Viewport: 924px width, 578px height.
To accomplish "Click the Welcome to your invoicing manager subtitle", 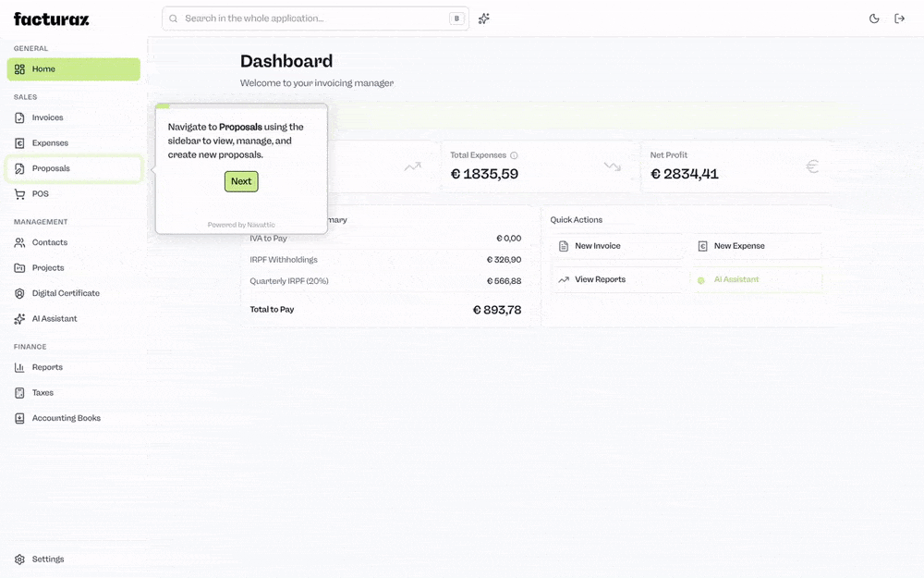I will 317,83.
